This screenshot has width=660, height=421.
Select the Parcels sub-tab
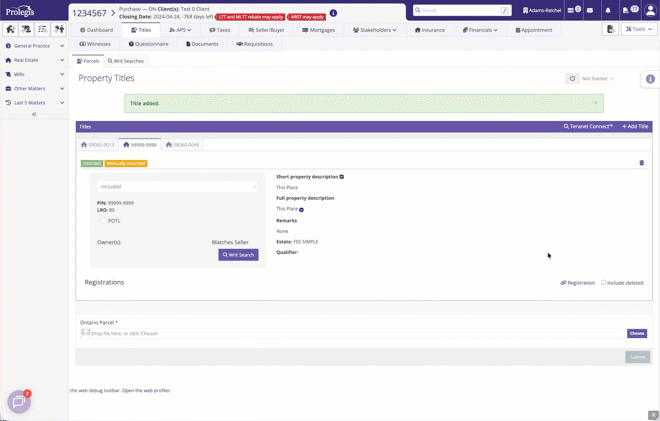[x=88, y=61]
